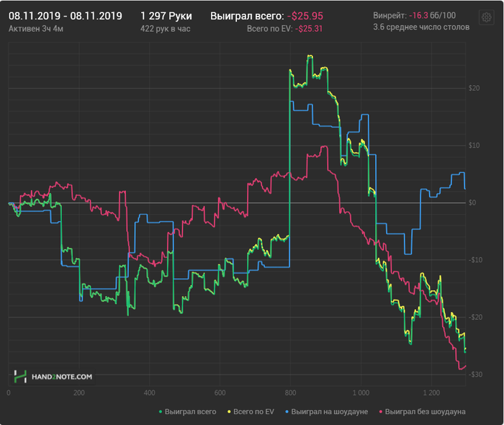This screenshot has width=504, height=425.
Task: Click the '1 200' x-axis label
Action: (x=431, y=393)
